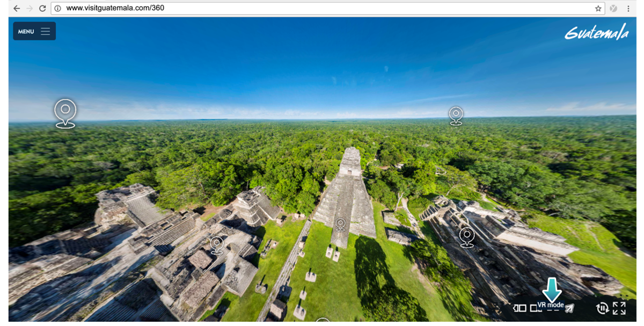The image size is (644, 326).
Task: Open the distant forest hotspot marker on the left
Action: (65, 112)
